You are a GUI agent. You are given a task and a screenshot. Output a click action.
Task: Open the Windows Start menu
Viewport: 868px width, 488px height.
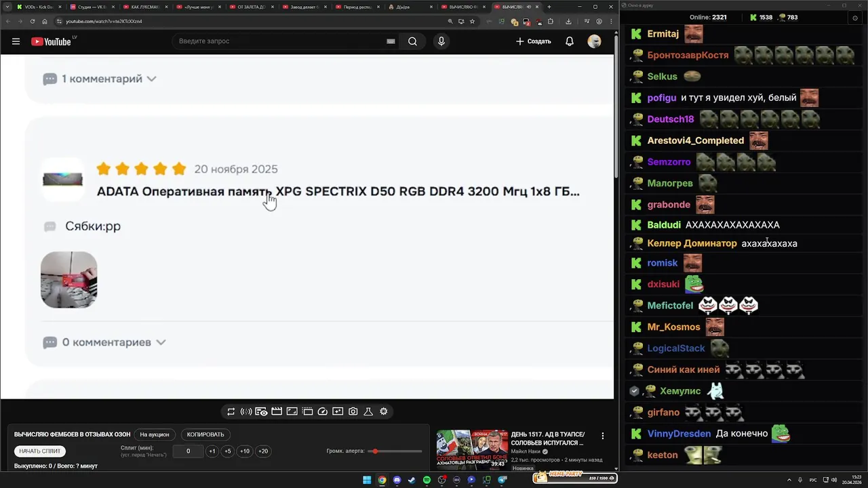click(367, 480)
